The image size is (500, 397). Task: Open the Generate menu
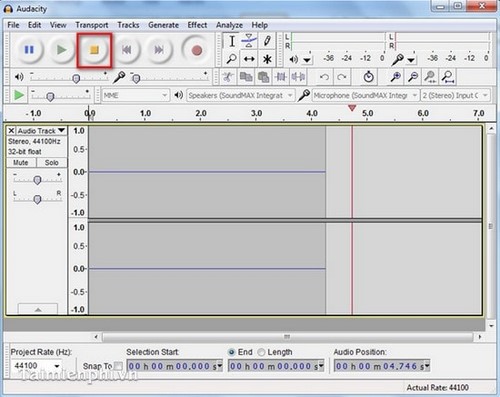tap(163, 25)
